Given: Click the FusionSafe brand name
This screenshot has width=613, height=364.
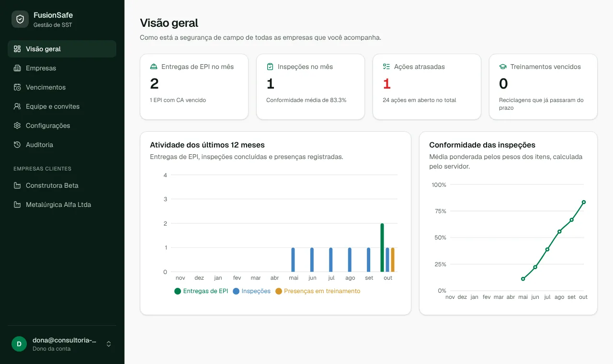Looking at the screenshot, I should pyautogui.click(x=53, y=15).
